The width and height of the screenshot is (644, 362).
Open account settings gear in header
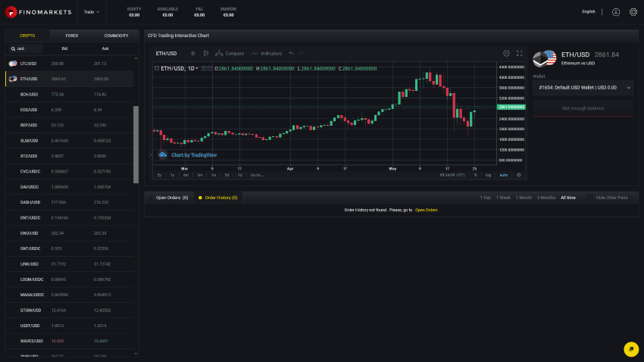[x=633, y=12]
